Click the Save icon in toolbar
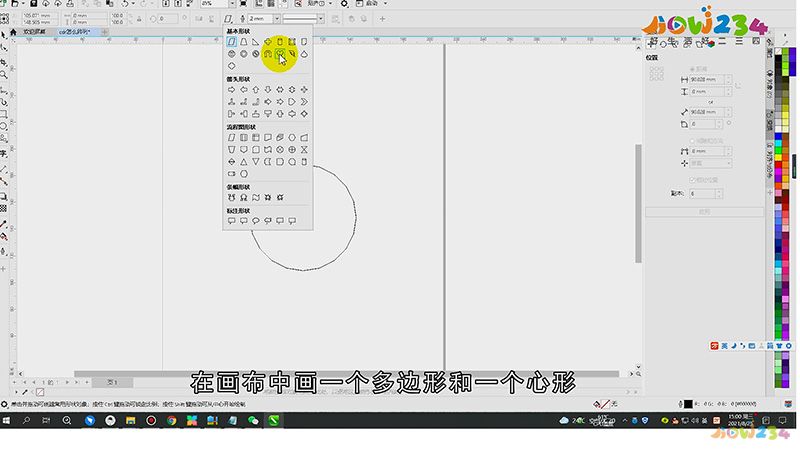 tap(34, 4)
